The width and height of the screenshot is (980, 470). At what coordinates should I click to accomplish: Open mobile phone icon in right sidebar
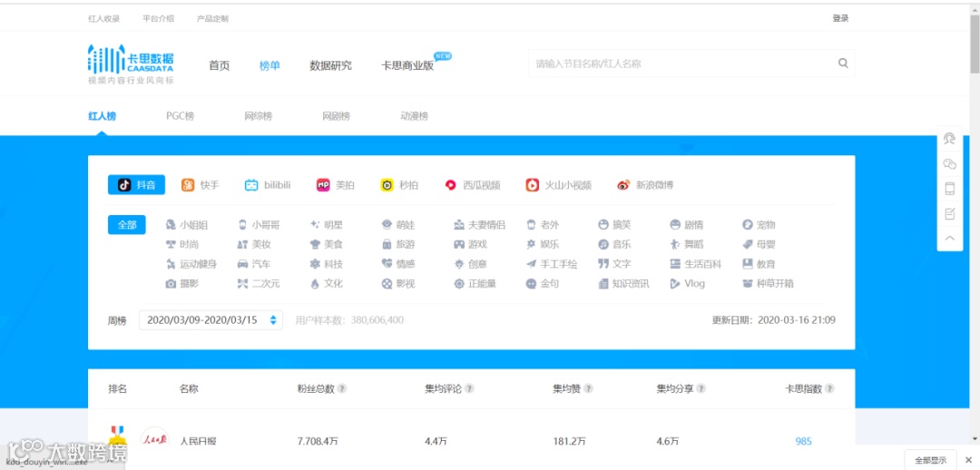949,189
